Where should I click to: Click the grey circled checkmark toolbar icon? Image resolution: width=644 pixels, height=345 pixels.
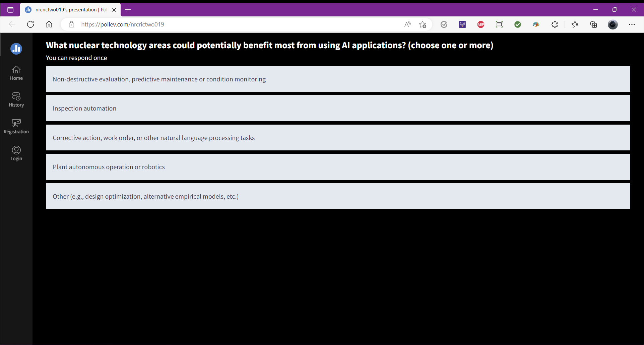click(444, 24)
